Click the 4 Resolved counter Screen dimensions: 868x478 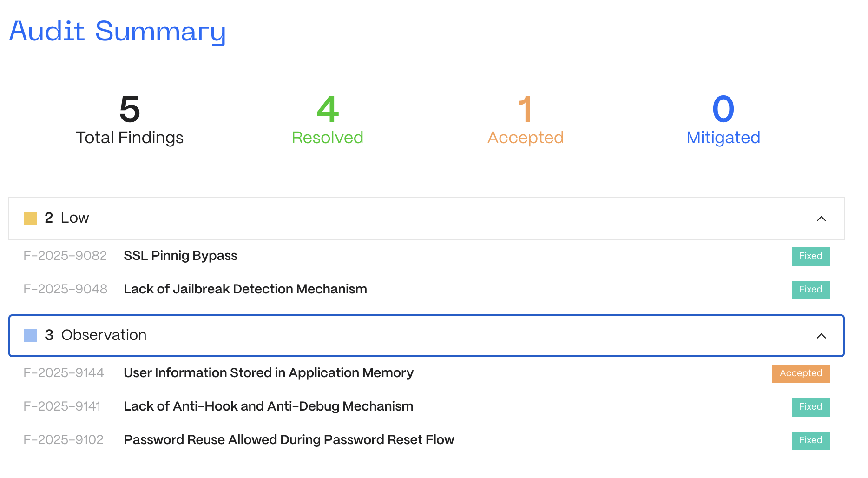pos(328,120)
